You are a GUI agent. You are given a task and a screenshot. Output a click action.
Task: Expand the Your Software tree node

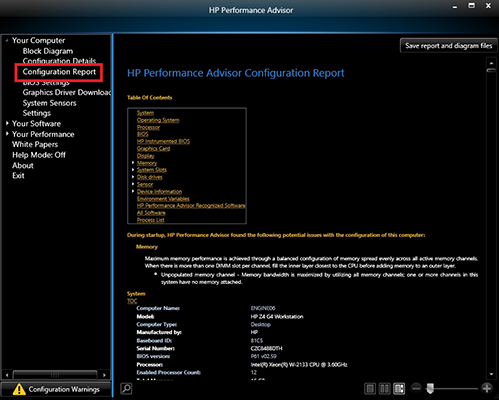(x=7, y=123)
